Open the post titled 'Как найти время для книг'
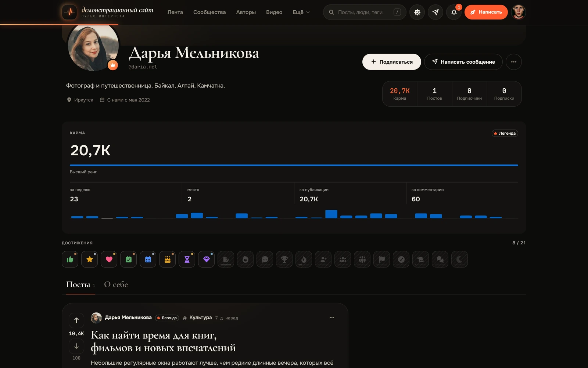 163,341
